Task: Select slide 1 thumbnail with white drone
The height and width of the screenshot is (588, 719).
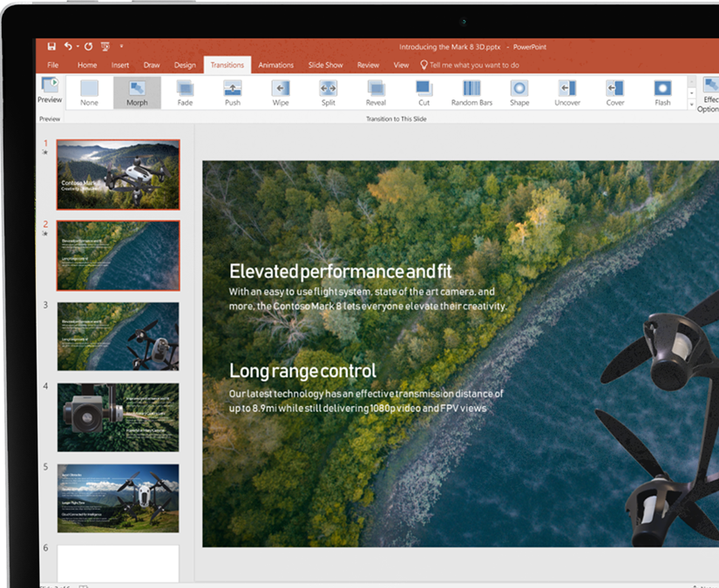Action: tap(119, 174)
